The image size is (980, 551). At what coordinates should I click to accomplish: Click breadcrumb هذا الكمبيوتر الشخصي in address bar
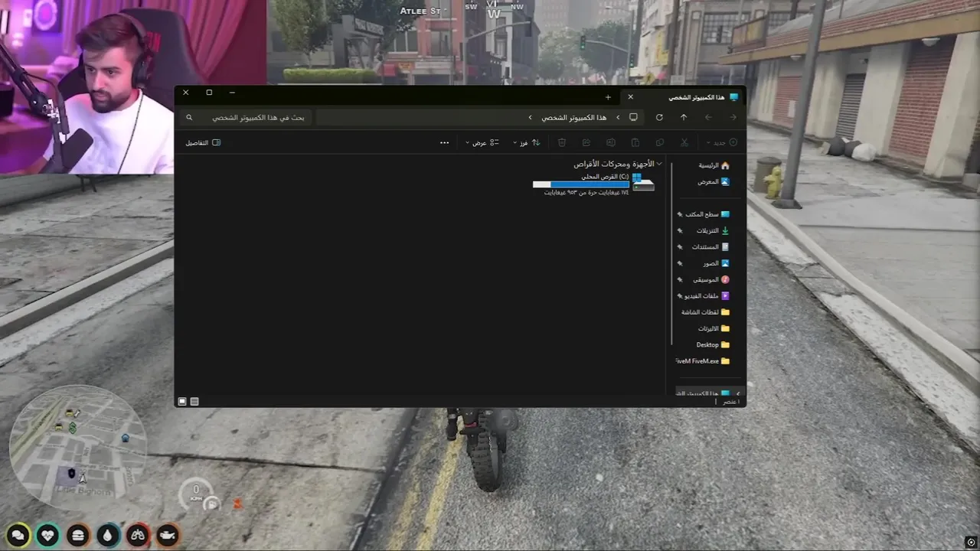573,117
